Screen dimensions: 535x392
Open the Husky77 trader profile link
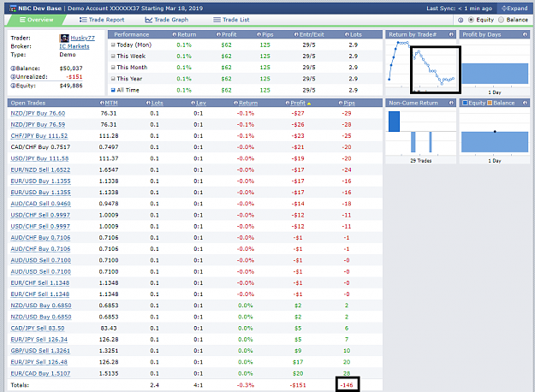(82, 38)
